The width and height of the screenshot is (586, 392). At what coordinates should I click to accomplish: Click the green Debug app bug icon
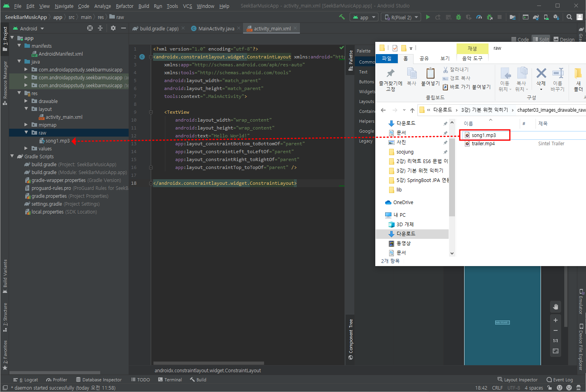[x=459, y=17]
